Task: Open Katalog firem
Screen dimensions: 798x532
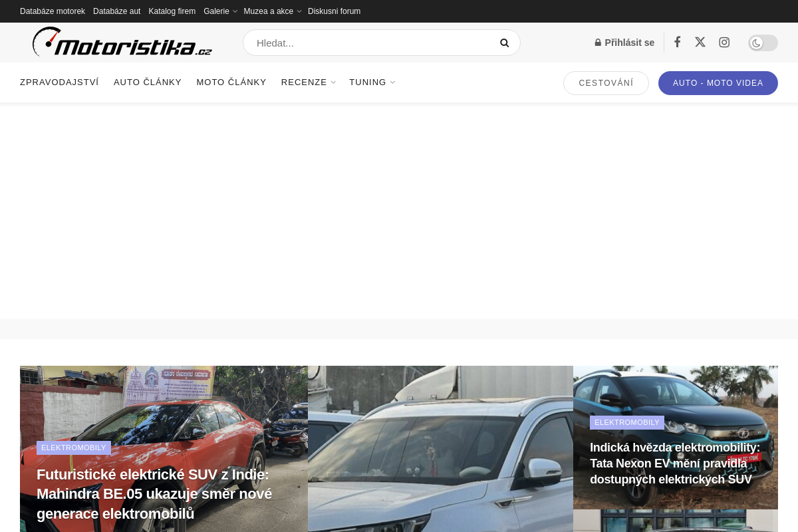Action: click(x=172, y=11)
